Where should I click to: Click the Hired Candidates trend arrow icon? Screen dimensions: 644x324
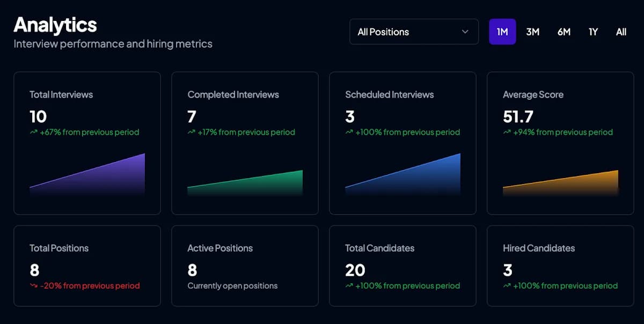click(x=507, y=286)
